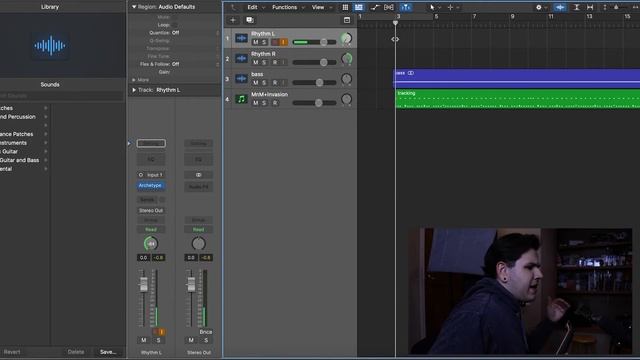
Task: Open the Edit menu
Action: tap(252, 7)
